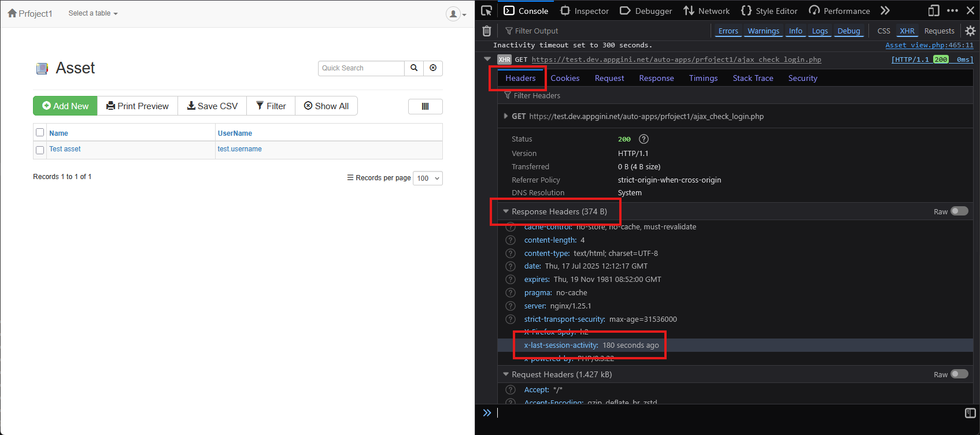Open the Records per page dropdown
The height and width of the screenshot is (435, 980).
(x=428, y=179)
